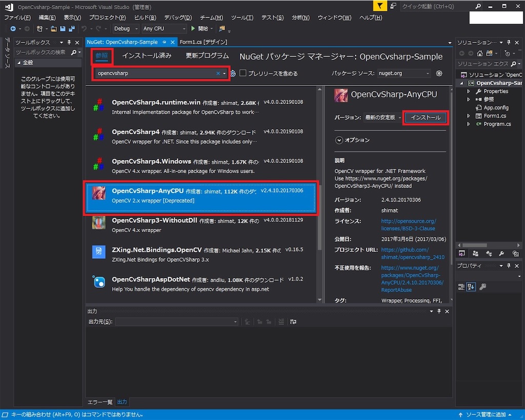This screenshot has width=525, height=420.
Task: Switch to Class View bottom tab icon
Action: (489, 254)
